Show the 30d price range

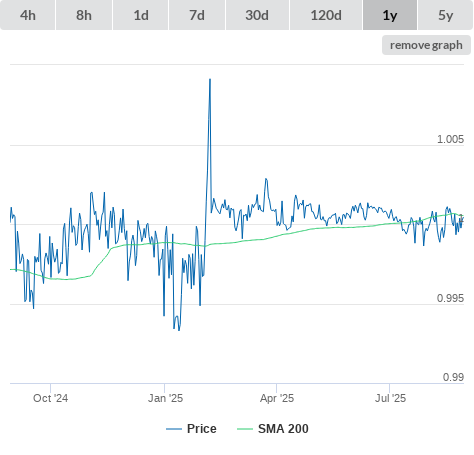(257, 15)
